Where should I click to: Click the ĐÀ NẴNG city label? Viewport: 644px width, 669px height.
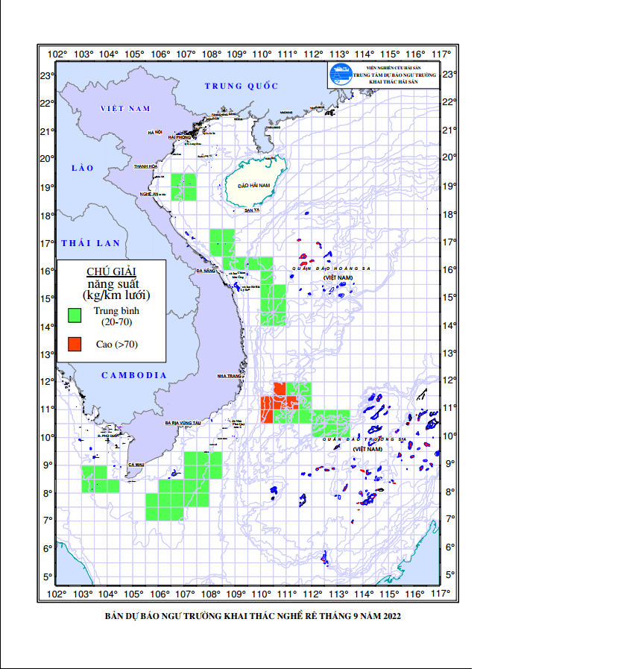(x=206, y=271)
